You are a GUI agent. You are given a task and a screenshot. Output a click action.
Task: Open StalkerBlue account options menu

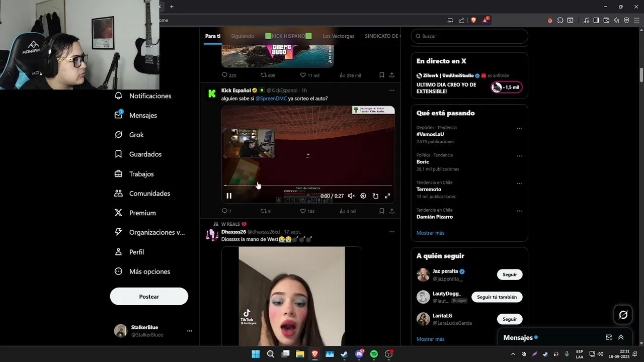[190, 331]
